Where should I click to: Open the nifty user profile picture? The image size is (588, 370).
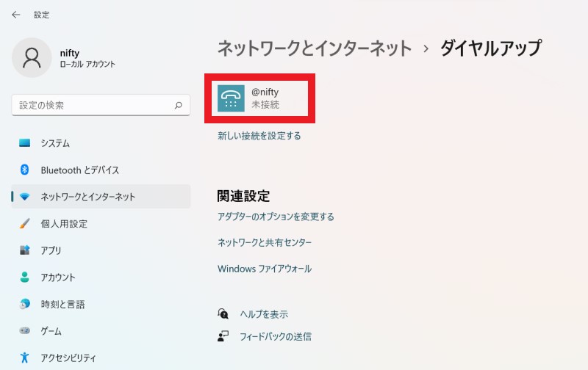32,58
